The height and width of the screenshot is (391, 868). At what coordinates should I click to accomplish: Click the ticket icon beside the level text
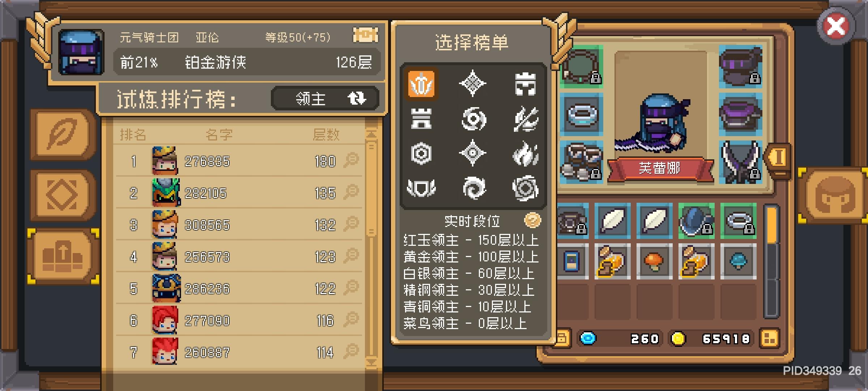pyautogui.click(x=365, y=35)
